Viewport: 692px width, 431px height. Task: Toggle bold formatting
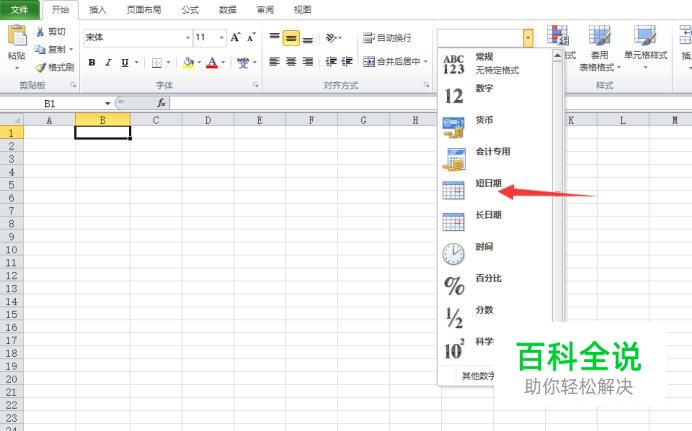click(x=92, y=63)
